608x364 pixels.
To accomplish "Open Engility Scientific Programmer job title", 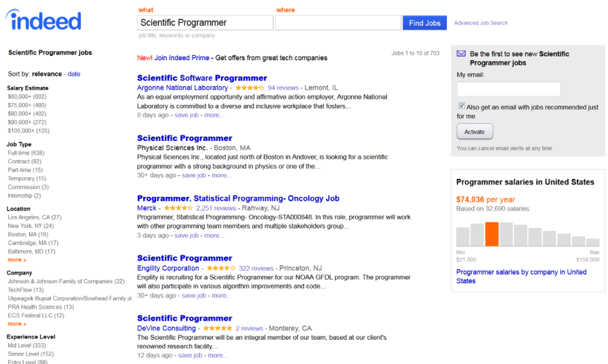I will 184,258.
